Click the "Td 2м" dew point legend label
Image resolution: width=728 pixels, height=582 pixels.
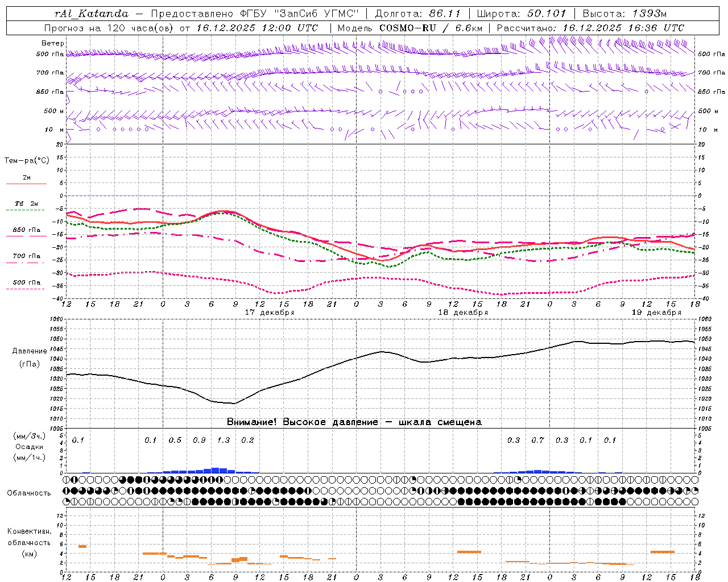click(27, 203)
